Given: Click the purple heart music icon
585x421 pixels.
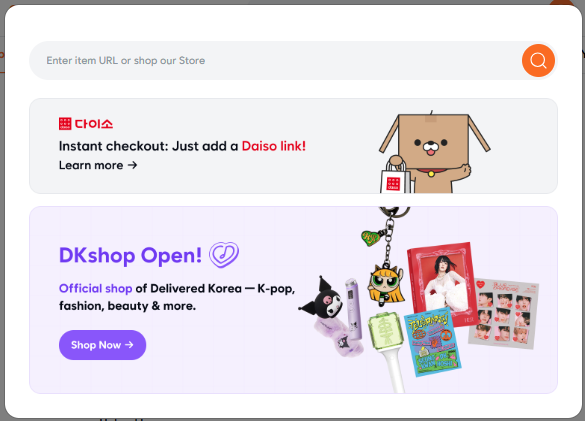Looking at the screenshot, I should tap(224, 255).
